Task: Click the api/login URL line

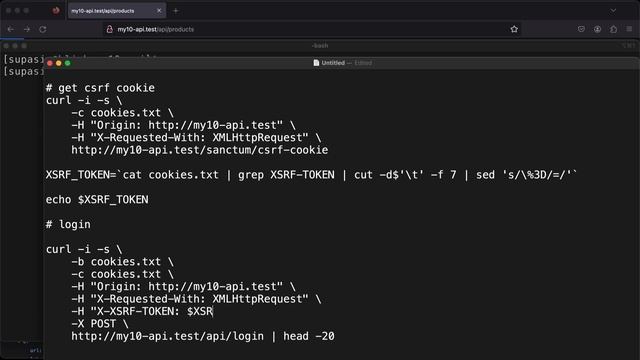Action: point(203,336)
